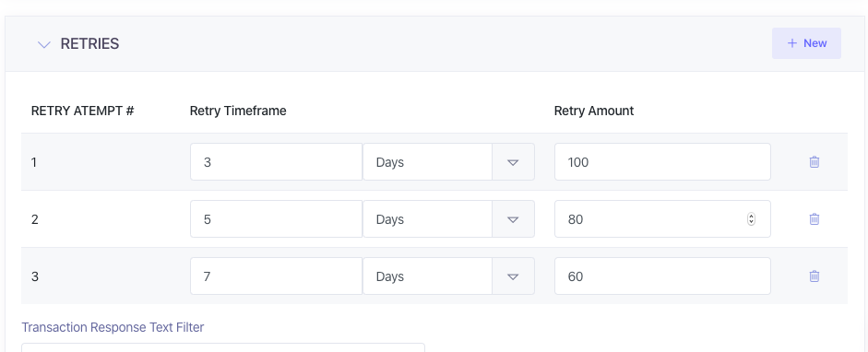Focus the retry timeframe field showing 5
The width and height of the screenshot is (868, 352).
pyautogui.click(x=276, y=218)
